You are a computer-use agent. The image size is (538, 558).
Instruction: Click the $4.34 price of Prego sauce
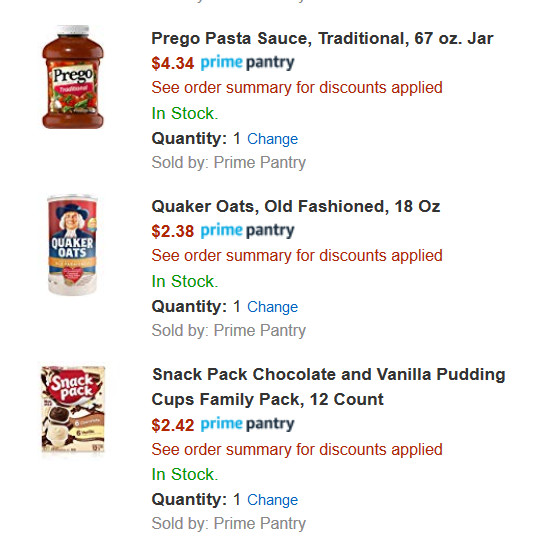(x=173, y=64)
